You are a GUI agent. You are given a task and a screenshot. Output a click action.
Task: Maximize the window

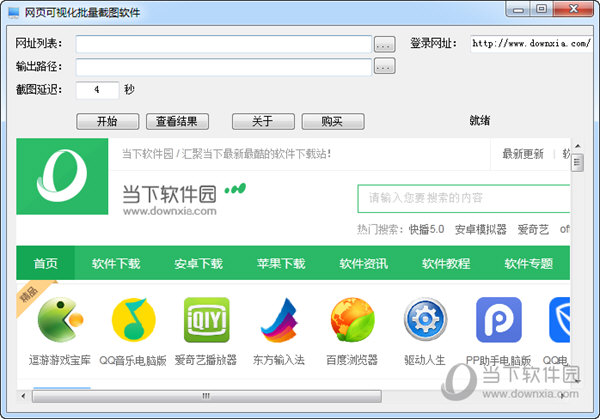point(541,9)
